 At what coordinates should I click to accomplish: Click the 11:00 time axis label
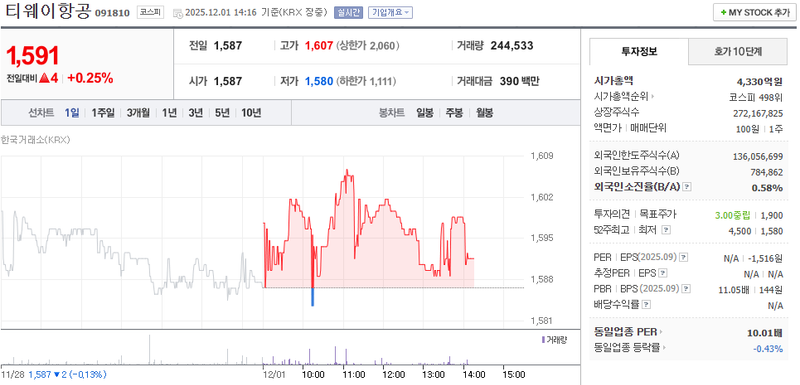[x=353, y=375]
